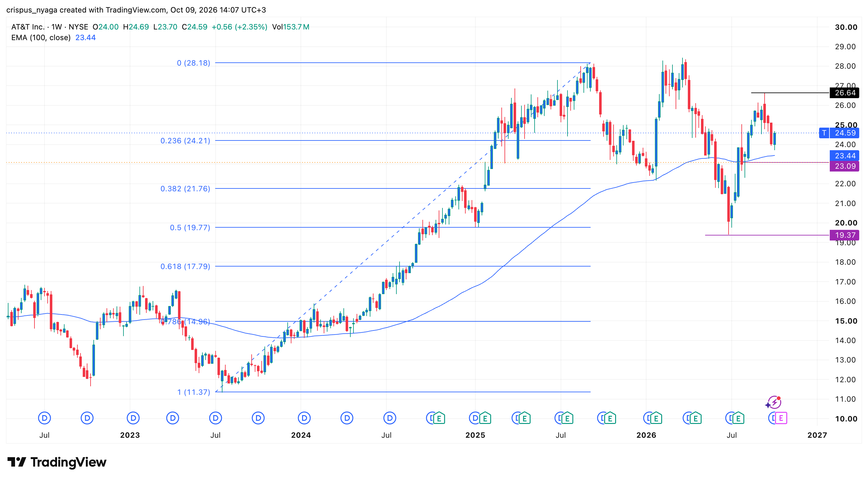868x481 pixels.
Task: Click the Fibonacci label 0.618 (17.79)
Action: click(x=185, y=267)
